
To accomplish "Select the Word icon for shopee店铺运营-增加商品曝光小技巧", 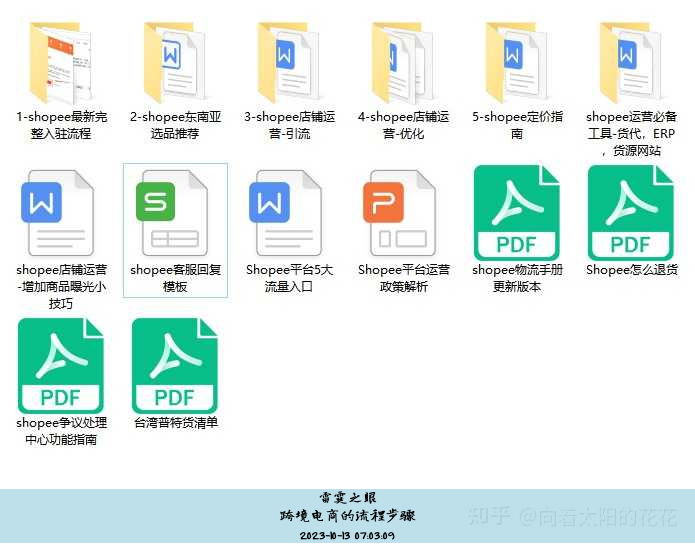I will click(58, 213).
